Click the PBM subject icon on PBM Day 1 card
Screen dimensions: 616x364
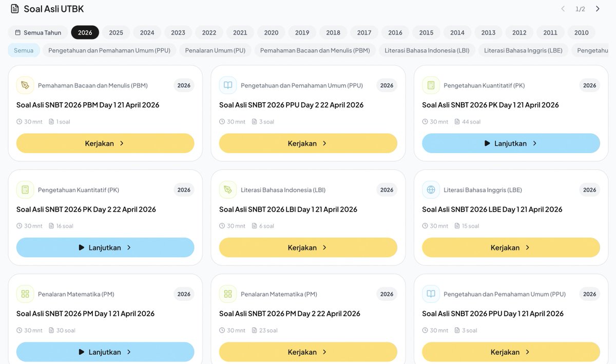(x=25, y=85)
